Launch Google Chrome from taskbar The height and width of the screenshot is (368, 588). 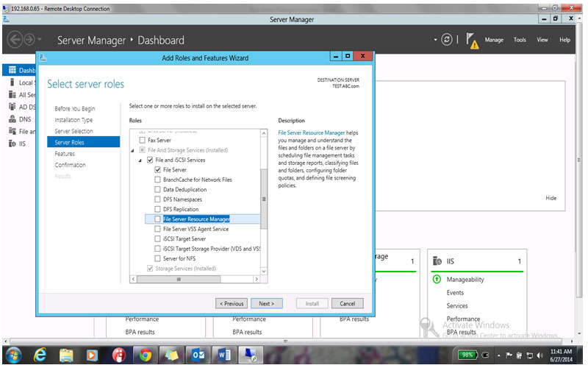[x=146, y=355]
